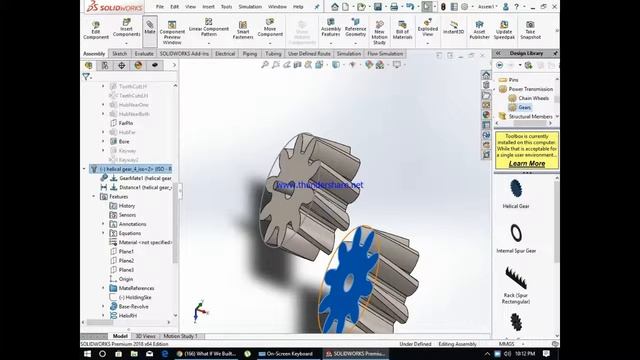
Task: Pin the Design Library panel
Action: pos(555,53)
